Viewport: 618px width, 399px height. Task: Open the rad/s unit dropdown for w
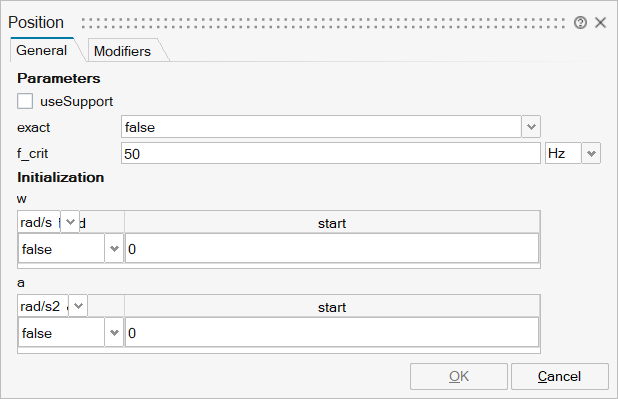pos(70,222)
